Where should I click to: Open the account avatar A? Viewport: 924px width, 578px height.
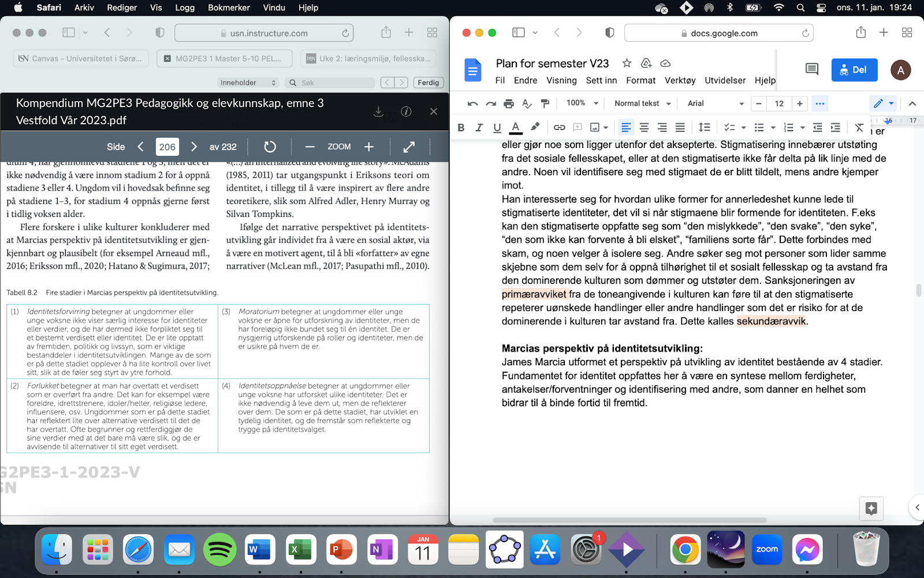(x=901, y=70)
